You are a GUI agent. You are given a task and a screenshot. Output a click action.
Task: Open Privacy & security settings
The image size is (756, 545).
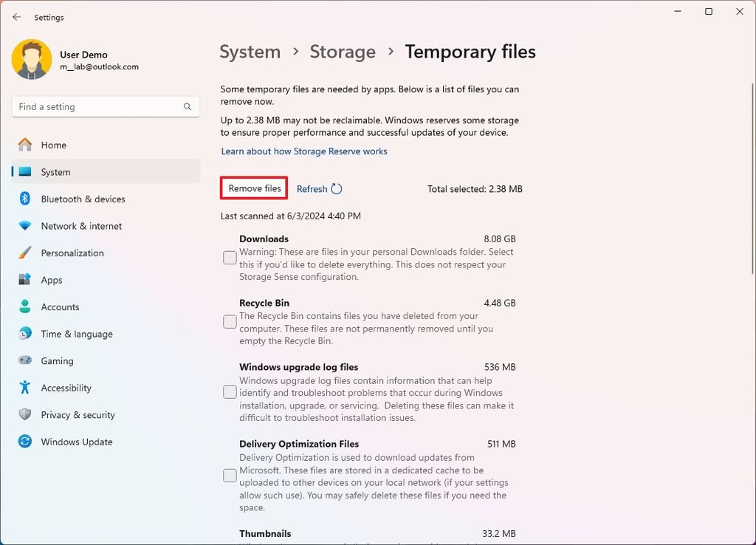point(78,414)
